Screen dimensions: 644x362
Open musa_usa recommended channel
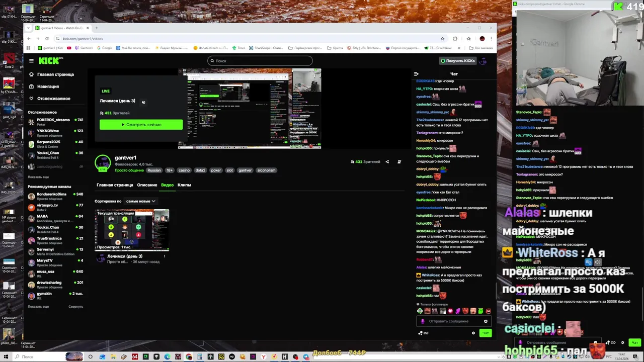pos(55,274)
